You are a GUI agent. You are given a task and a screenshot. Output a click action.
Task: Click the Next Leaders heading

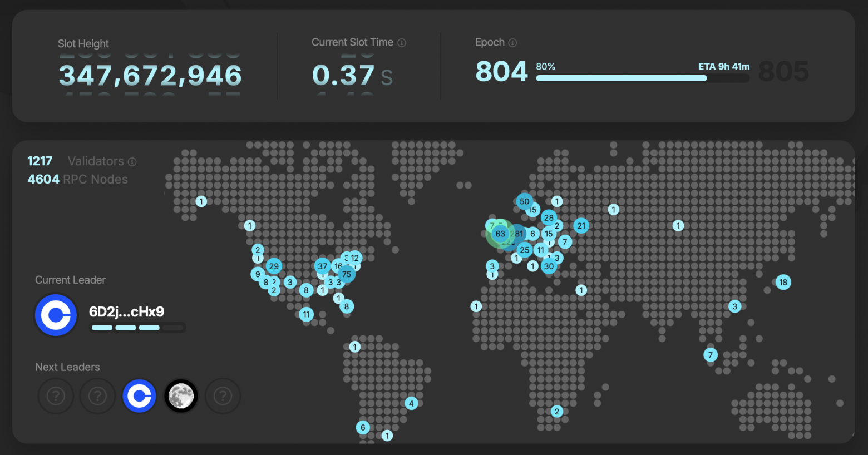tap(67, 367)
